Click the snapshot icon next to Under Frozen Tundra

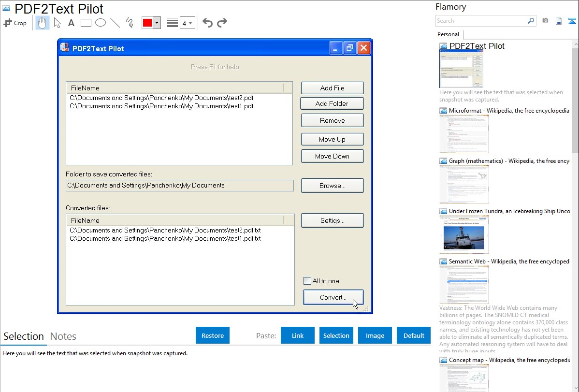click(x=443, y=211)
